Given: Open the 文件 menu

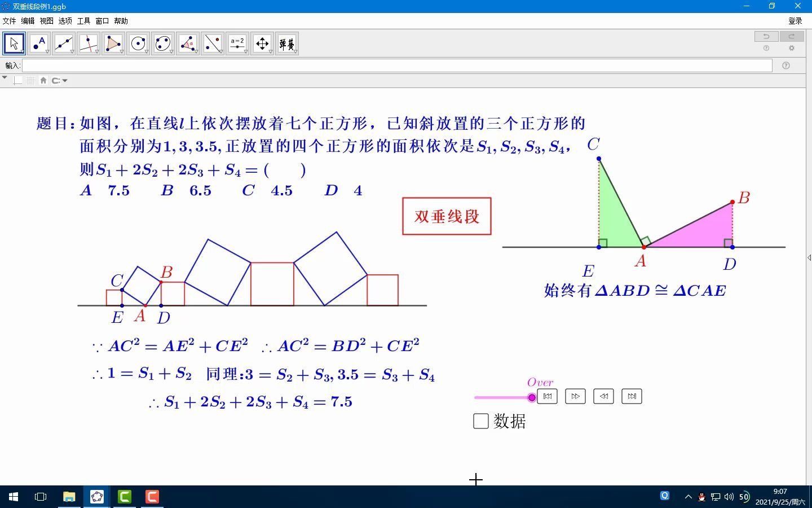Looking at the screenshot, I should pyautogui.click(x=10, y=21).
